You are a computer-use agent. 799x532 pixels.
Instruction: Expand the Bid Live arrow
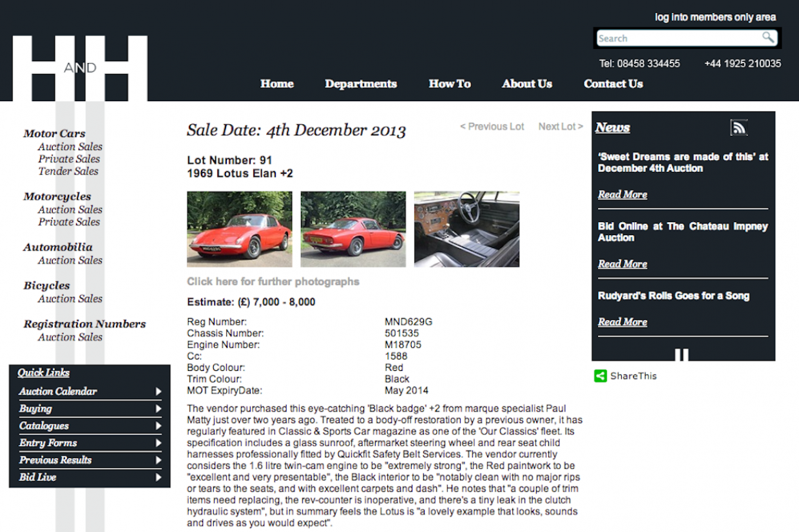coord(159,477)
